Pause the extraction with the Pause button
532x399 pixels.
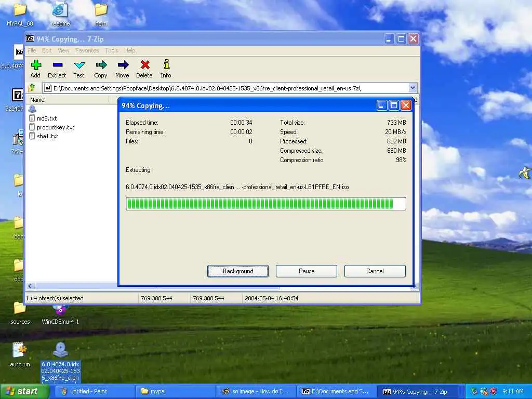(x=307, y=271)
